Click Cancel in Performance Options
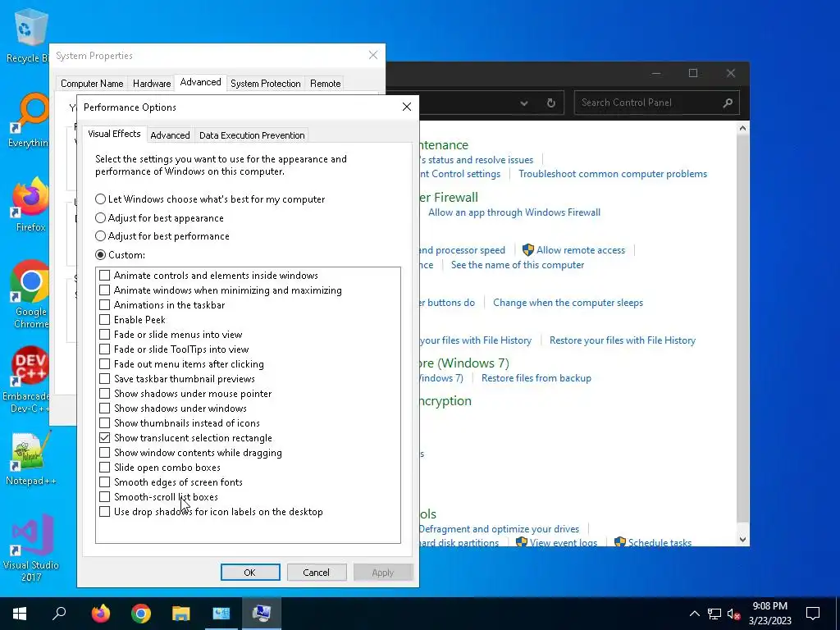The height and width of the screenshot is (630, 840). (317, 573)
